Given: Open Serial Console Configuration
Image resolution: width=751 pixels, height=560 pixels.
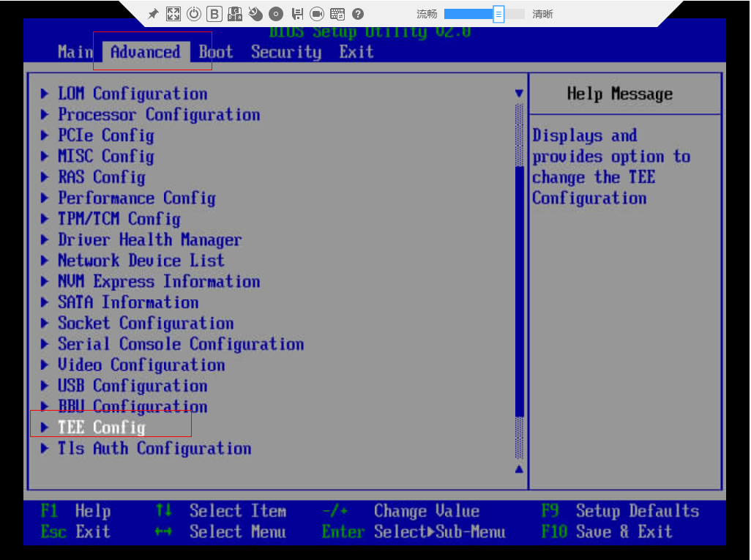Looking at the screenshot, I should point(181,344).
